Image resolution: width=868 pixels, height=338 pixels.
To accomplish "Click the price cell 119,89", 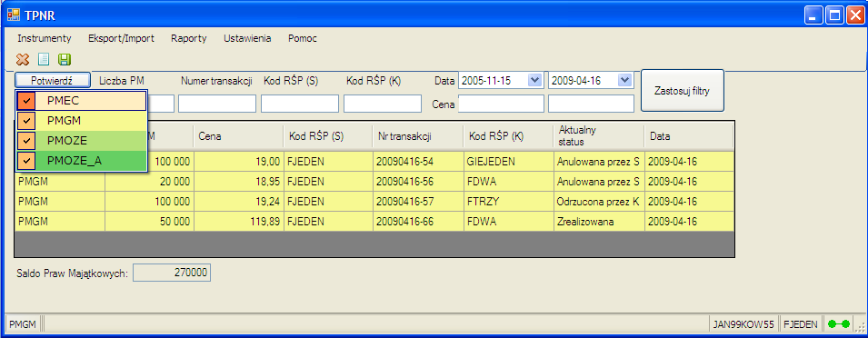I will (x=239, y=222).
